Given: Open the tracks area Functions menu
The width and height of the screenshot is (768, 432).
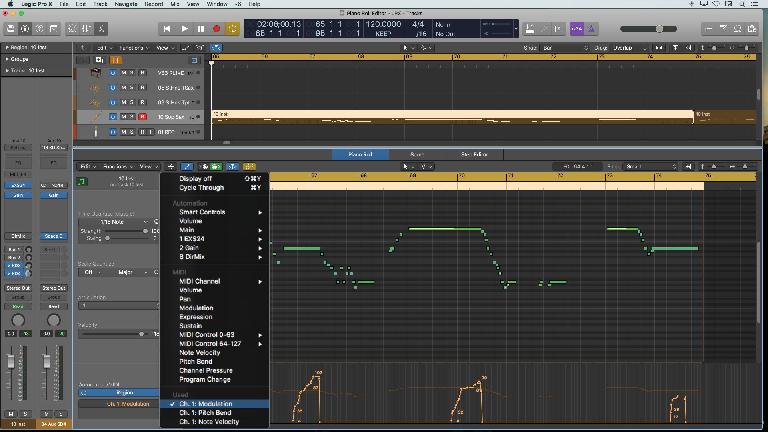Looking at the screenshot, I should click(133, 48).
